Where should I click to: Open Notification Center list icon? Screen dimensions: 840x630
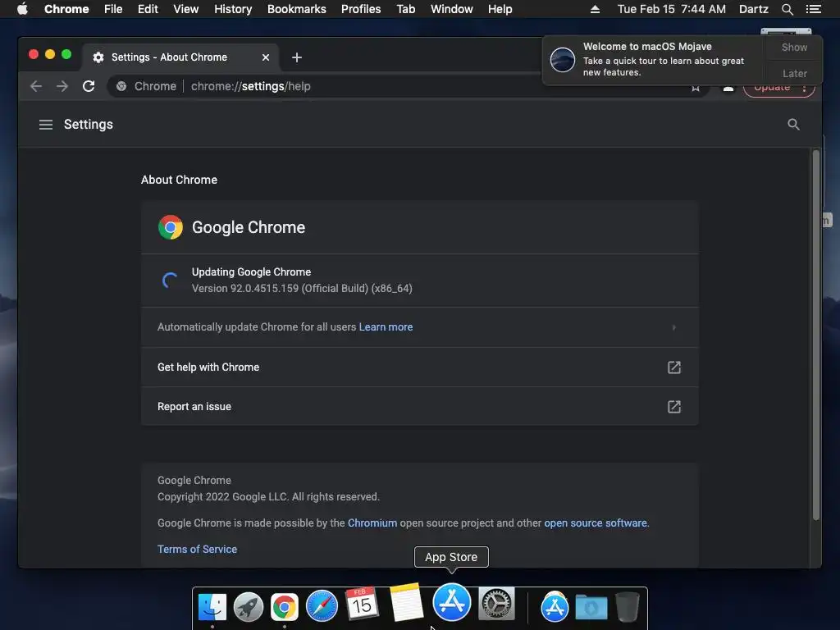click(x=813, y=9)
